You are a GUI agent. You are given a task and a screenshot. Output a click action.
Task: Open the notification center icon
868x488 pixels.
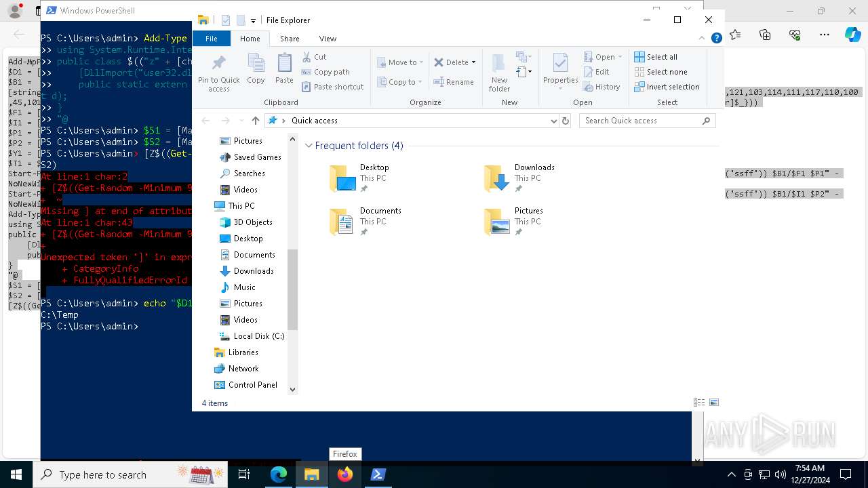pyautogui.click(x=846, y=474)
